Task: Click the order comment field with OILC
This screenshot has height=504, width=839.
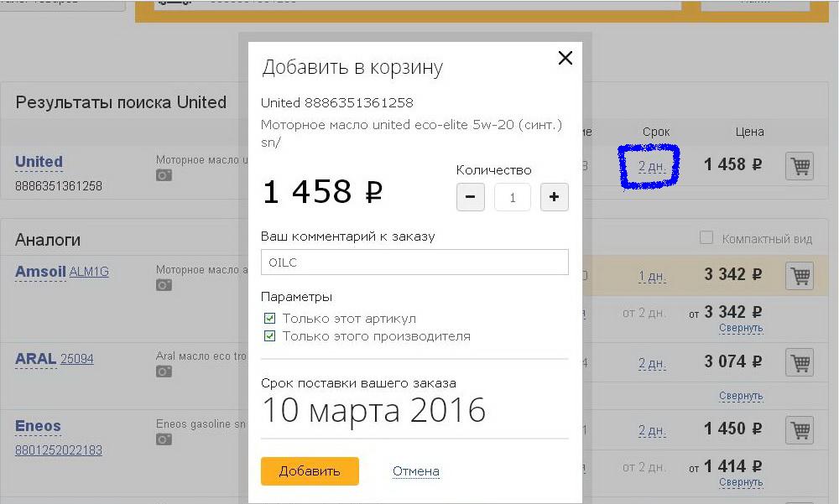Action: pyautogui.click(x=414, y=262)
